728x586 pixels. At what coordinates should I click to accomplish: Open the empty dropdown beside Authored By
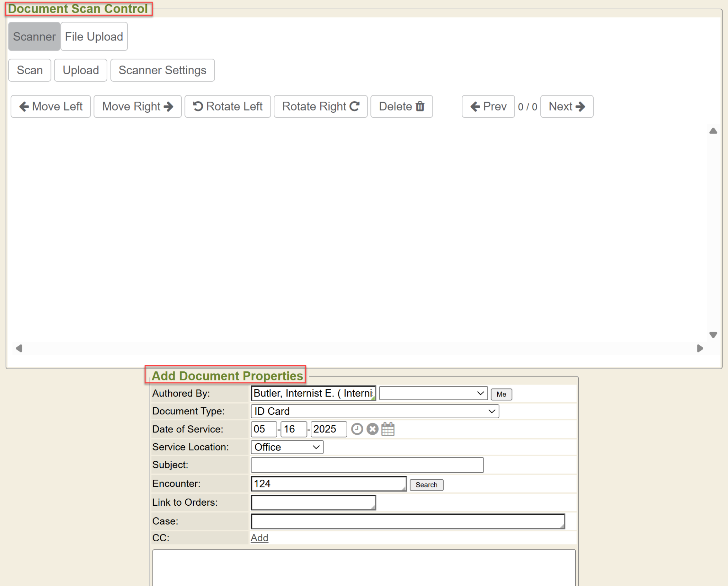[x=433, y=393]
